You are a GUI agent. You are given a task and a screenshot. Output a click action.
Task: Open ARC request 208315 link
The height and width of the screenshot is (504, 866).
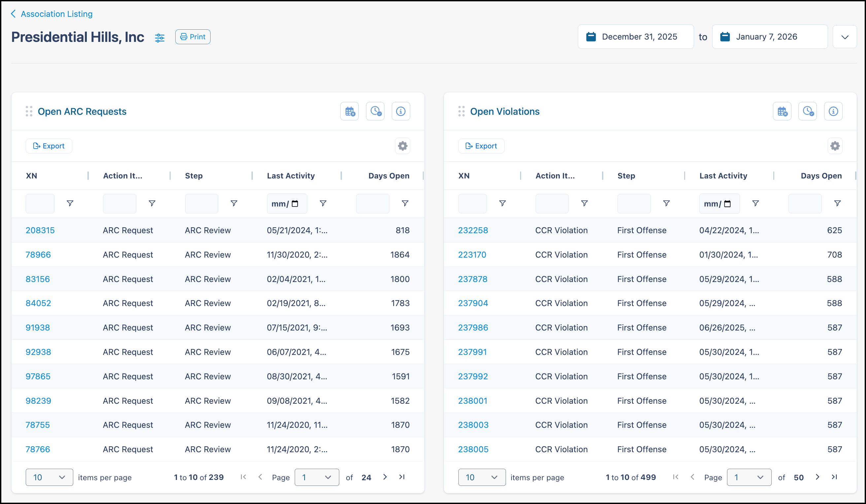40,230
